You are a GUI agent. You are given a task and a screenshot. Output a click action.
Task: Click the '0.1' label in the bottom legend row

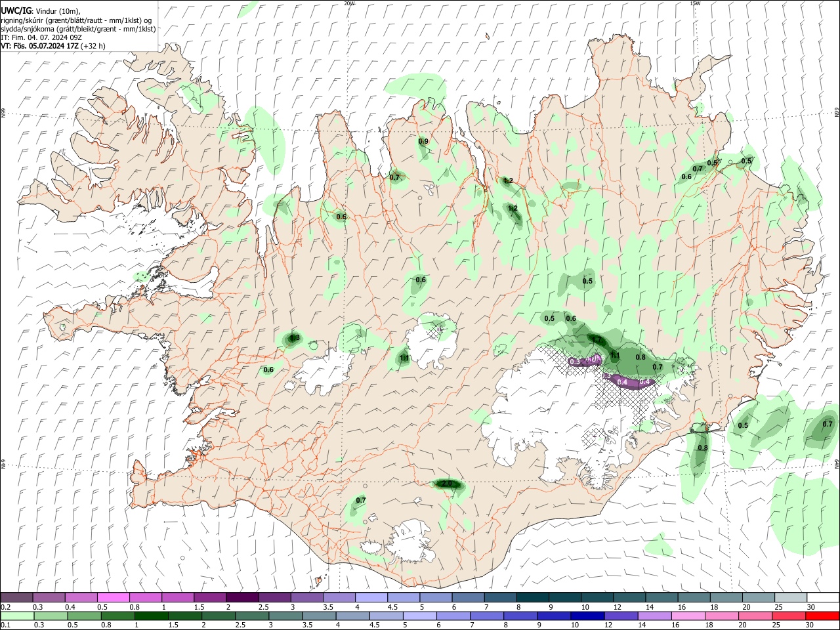click(x=6, y=625)
